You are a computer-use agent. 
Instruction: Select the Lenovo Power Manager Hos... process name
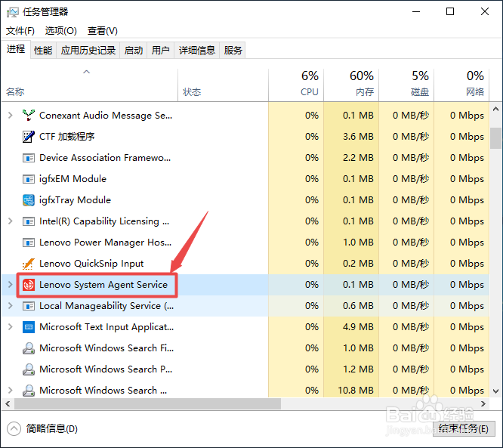point(105,243)
